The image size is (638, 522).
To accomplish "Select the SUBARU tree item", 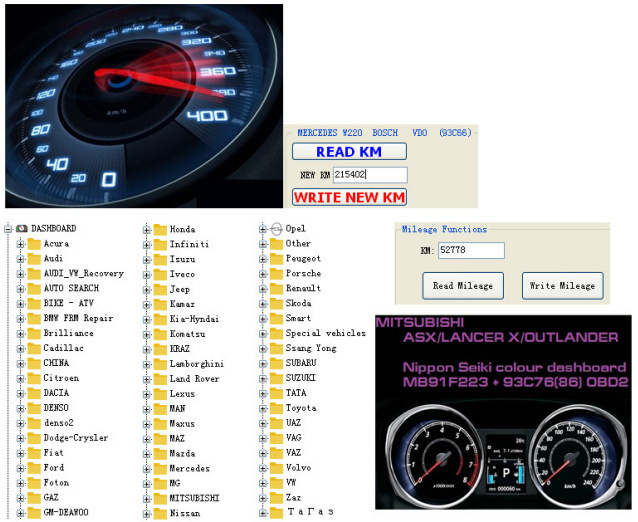I will (301, 363).
